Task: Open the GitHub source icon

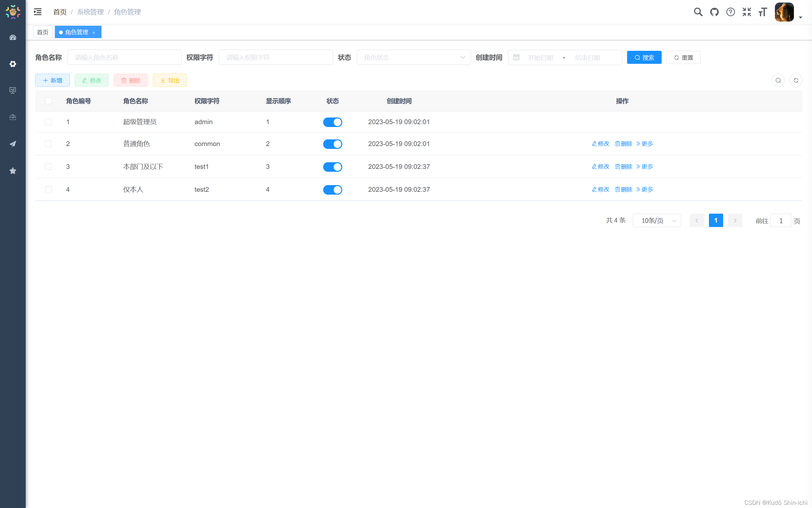Action: (714, 12)
